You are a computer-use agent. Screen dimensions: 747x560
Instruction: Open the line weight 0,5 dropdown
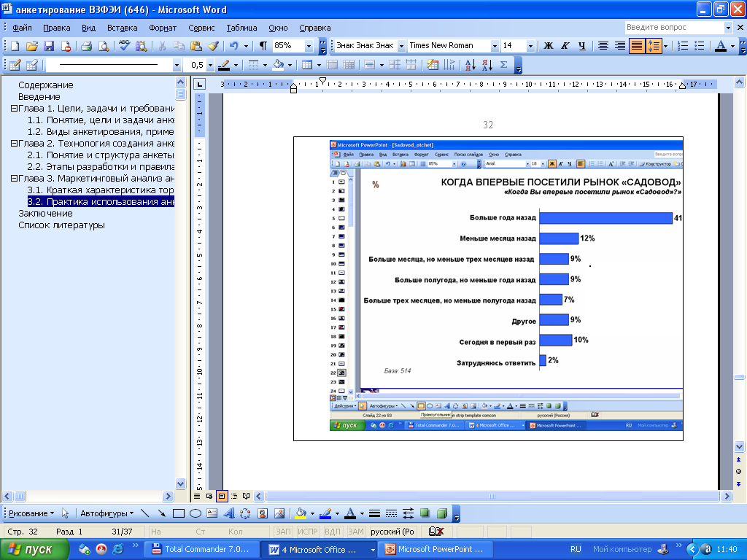click(x=211, y=65)
